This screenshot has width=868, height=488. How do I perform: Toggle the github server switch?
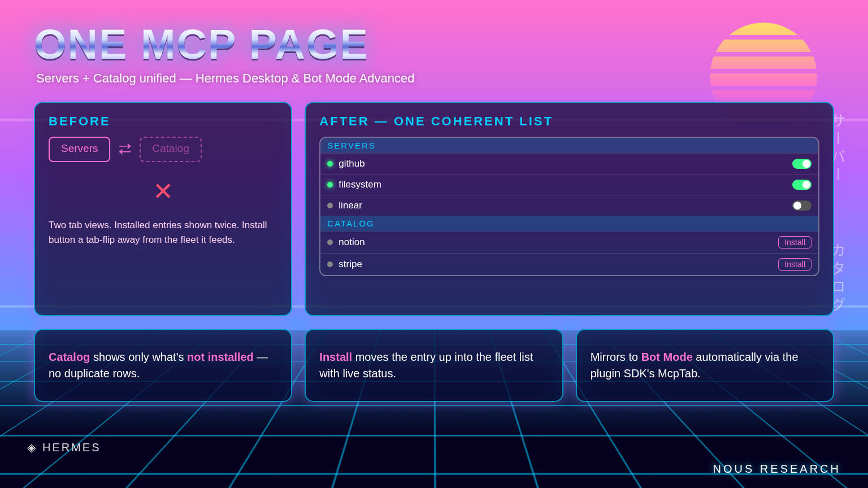pyautogui.click(x=801, y=164)
